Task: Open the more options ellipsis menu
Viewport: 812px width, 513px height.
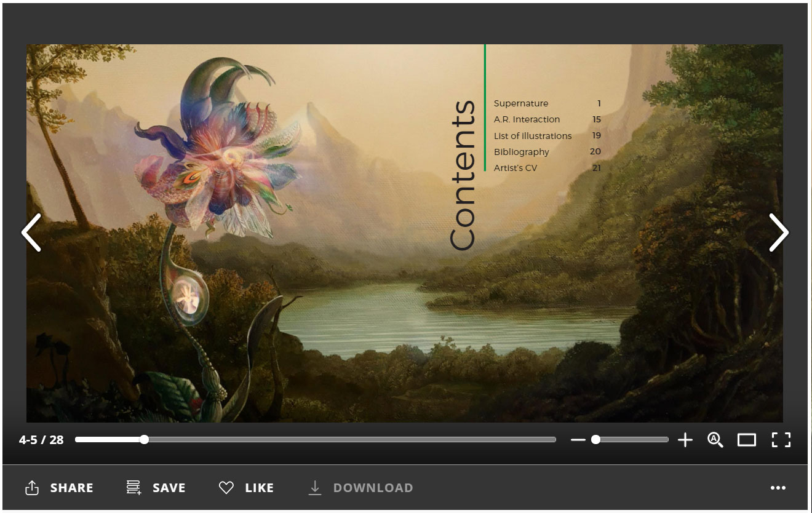Action: tap(778, 487)
